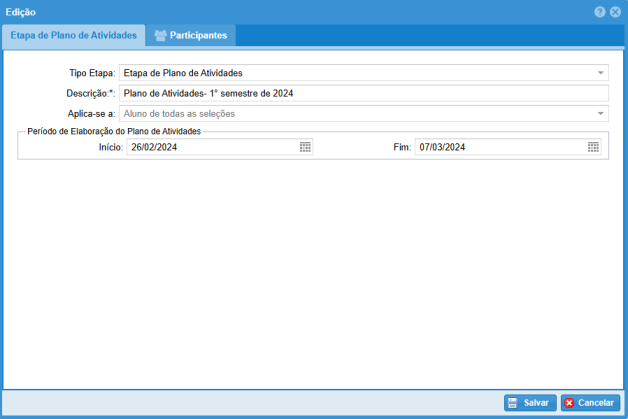Open the Aplica-se a dropdown arrow
The image size is (628, 419).
point(601,114)
